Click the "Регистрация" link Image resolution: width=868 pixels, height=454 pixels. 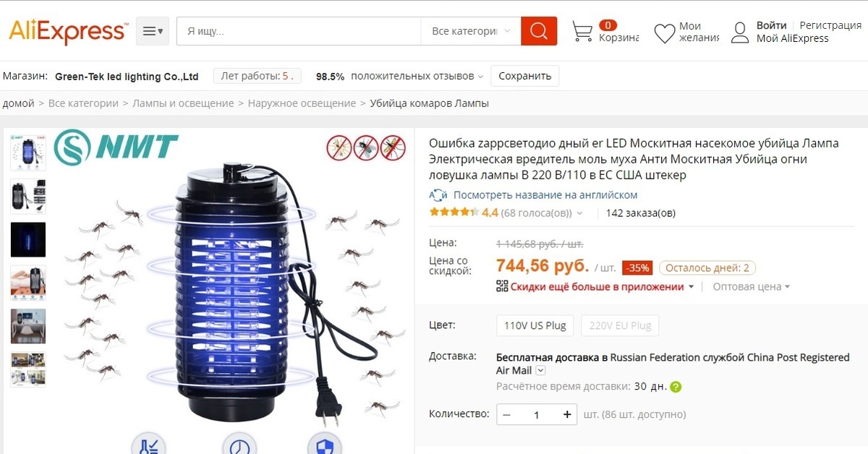830,25
